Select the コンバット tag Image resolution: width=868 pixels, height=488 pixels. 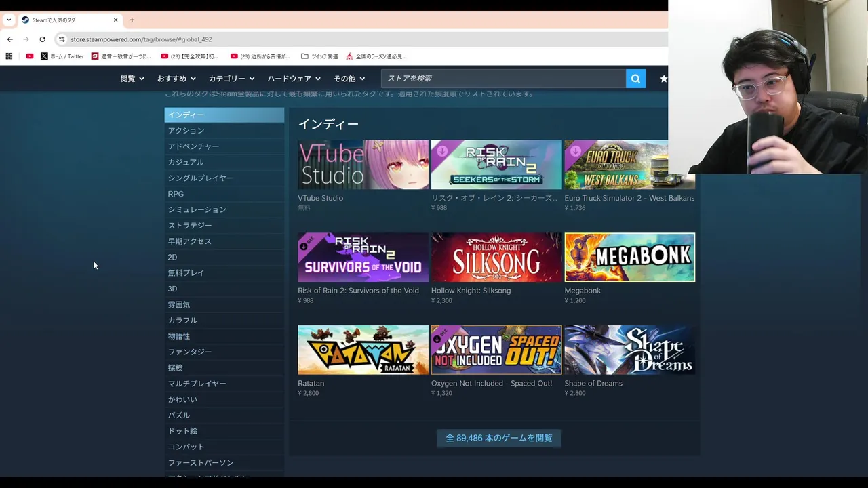point(224,447)
